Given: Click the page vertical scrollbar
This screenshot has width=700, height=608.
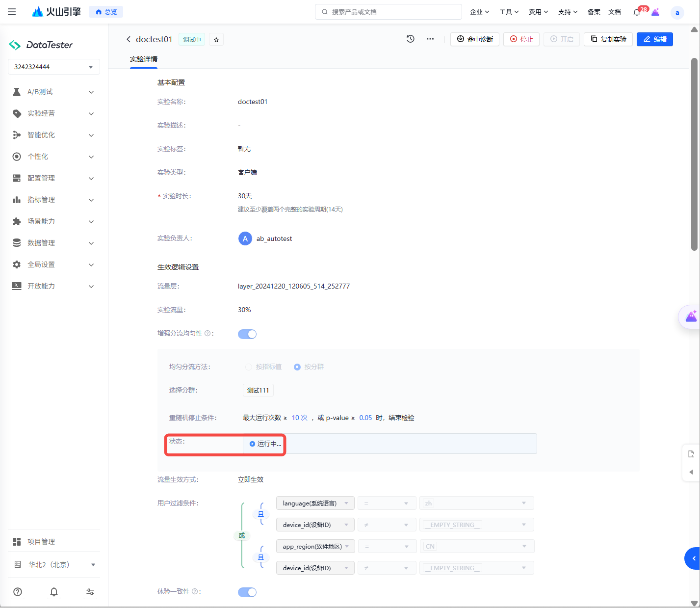Looking at the screenshot, I should click(x=694, y=155).
